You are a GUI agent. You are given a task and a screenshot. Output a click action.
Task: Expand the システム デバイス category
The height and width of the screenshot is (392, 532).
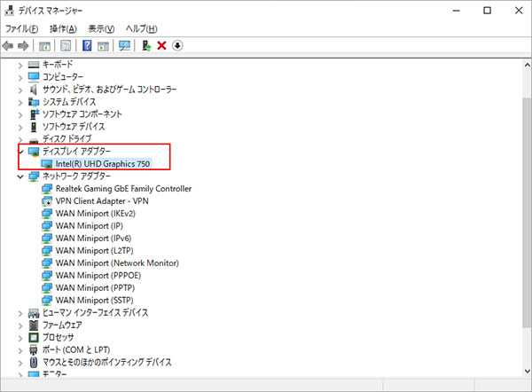[x=21, y=102]
